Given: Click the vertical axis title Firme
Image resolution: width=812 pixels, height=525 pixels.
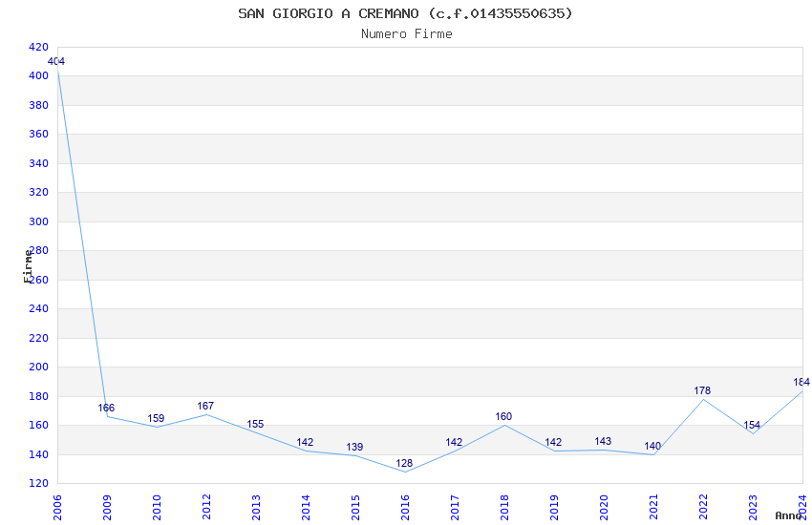Looking at the screenshot, I should pos(28,266).
